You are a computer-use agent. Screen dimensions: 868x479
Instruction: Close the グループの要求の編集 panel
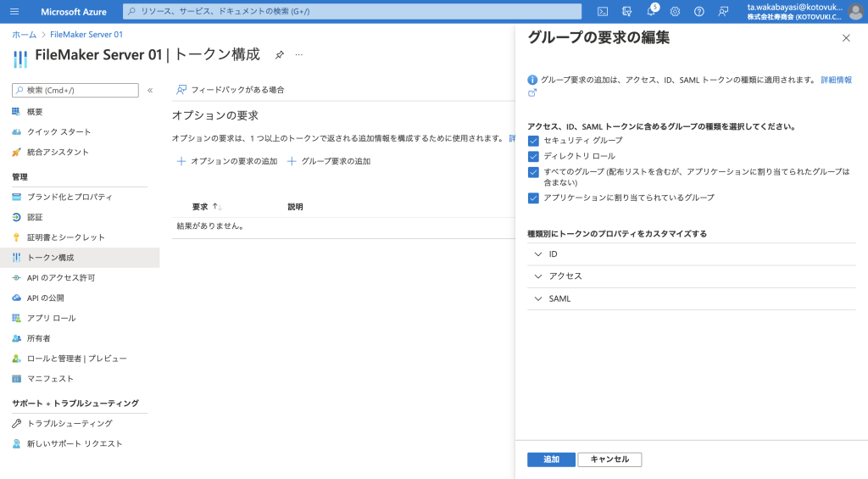(846, 38)
